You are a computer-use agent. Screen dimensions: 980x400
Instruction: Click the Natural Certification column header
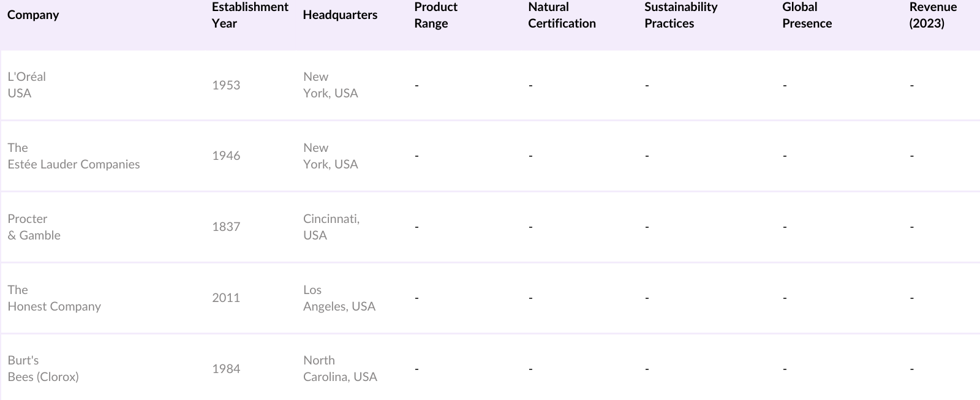pos(562,15)
